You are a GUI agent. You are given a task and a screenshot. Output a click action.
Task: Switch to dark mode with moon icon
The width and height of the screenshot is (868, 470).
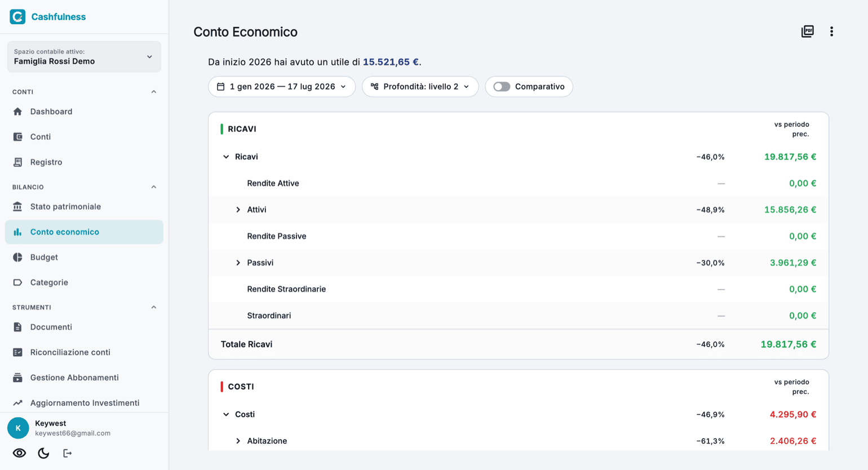coord(43,453)
